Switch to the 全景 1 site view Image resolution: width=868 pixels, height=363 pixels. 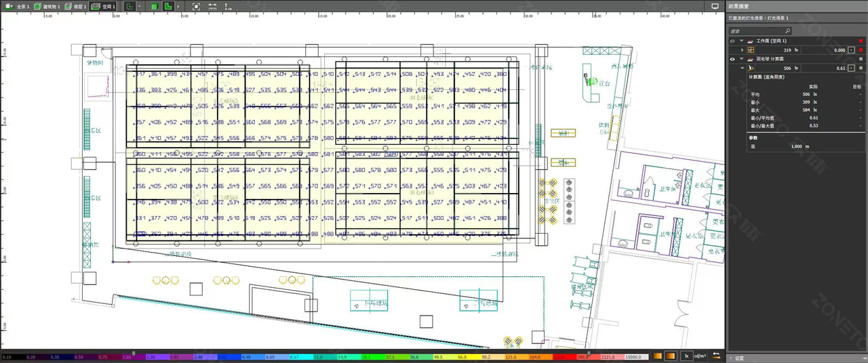(18, 6)
